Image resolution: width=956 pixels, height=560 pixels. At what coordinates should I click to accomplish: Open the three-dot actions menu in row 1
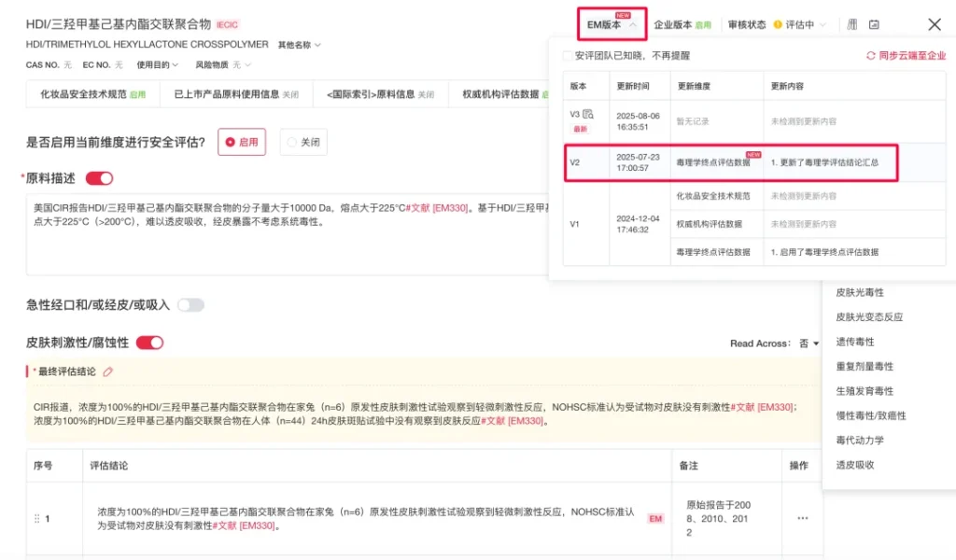(x=802, y=518)
